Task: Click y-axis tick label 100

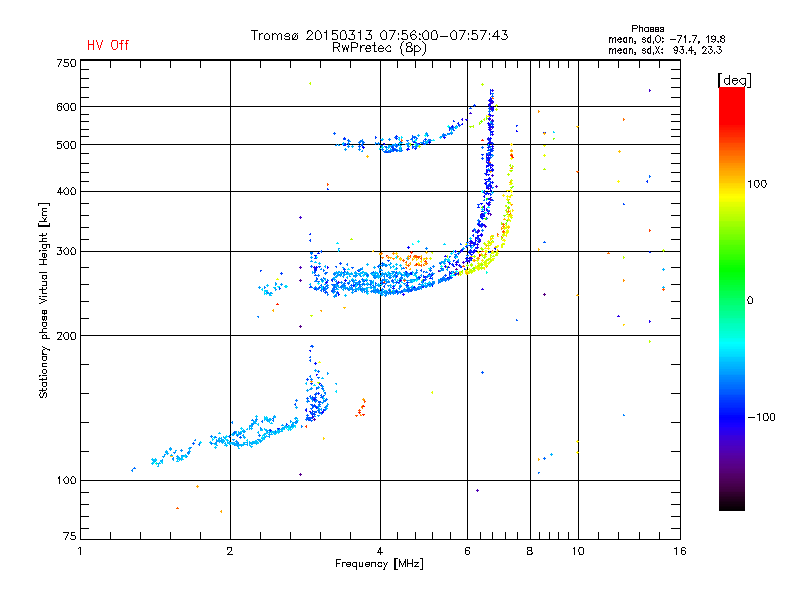Action: click(66, 481)
